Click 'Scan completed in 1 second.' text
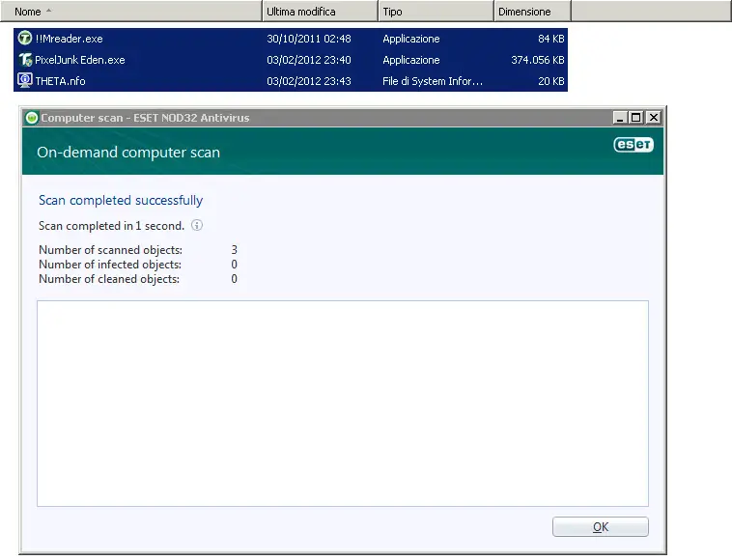The image size is (732, 560). point(111,226)
